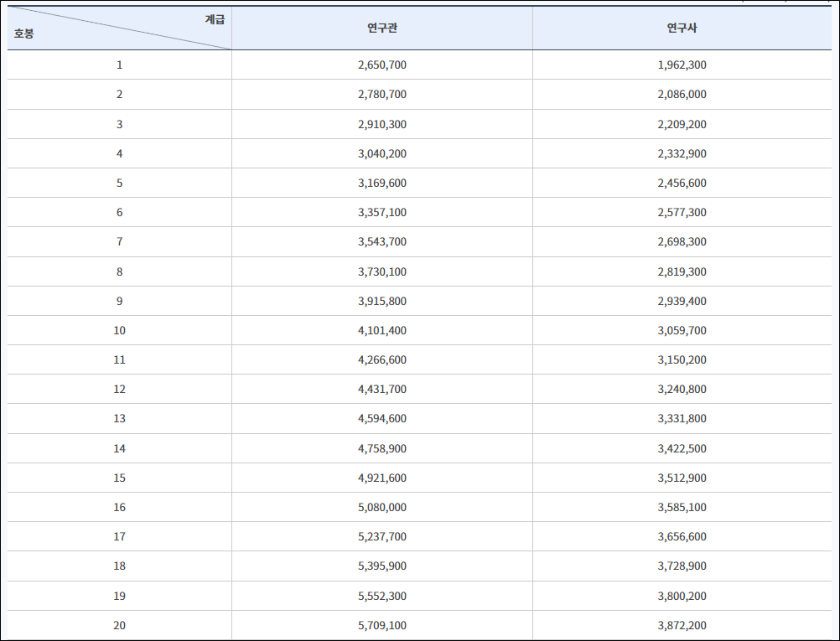Select the cell with 3,800,200

682,596
